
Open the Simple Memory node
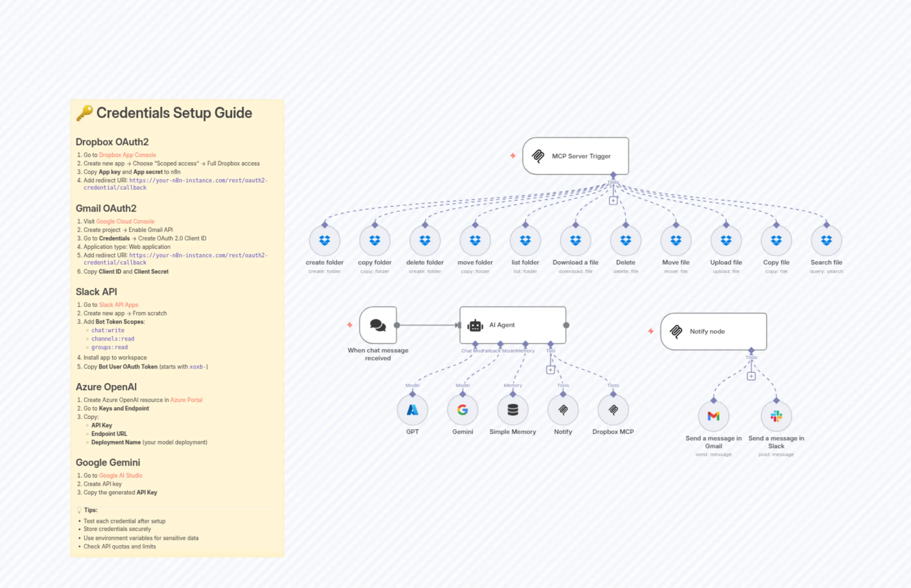513,410
